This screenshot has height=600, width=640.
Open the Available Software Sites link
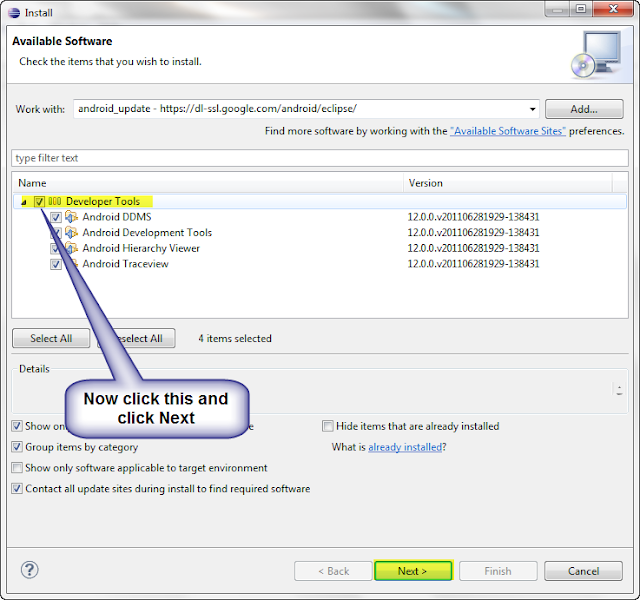(x=508, y=131)
